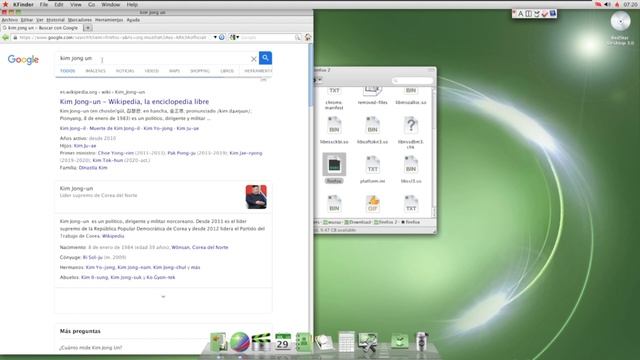Switch to the NOTICIAS results tab
The width and height of the screenshot is (640, 360).
click(125, 71)
